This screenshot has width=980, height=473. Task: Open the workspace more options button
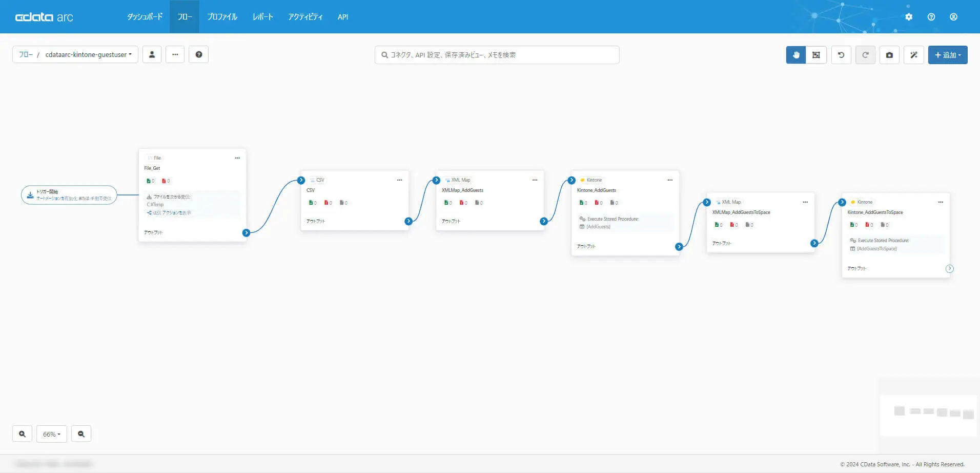pos(175,54)
